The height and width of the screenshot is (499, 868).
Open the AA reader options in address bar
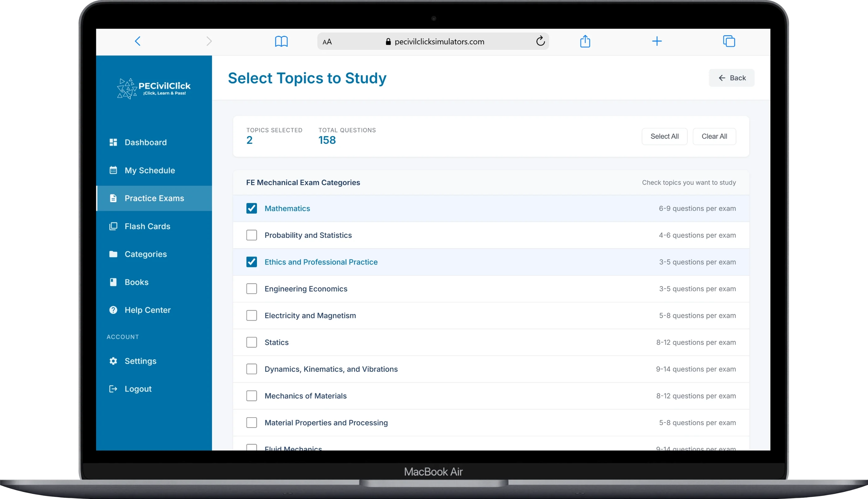(327, 41)
